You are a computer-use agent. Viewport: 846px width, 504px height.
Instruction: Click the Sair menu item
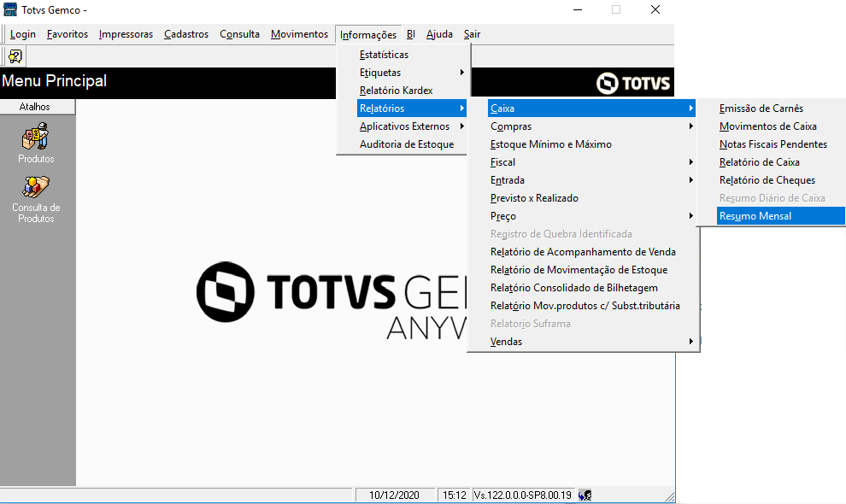coord(472,34)
